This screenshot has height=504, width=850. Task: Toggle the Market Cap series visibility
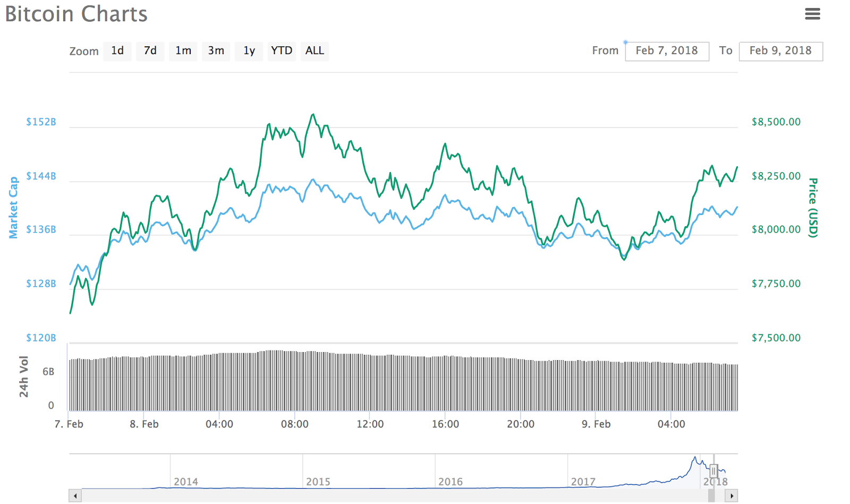click(x=14, y=207)
